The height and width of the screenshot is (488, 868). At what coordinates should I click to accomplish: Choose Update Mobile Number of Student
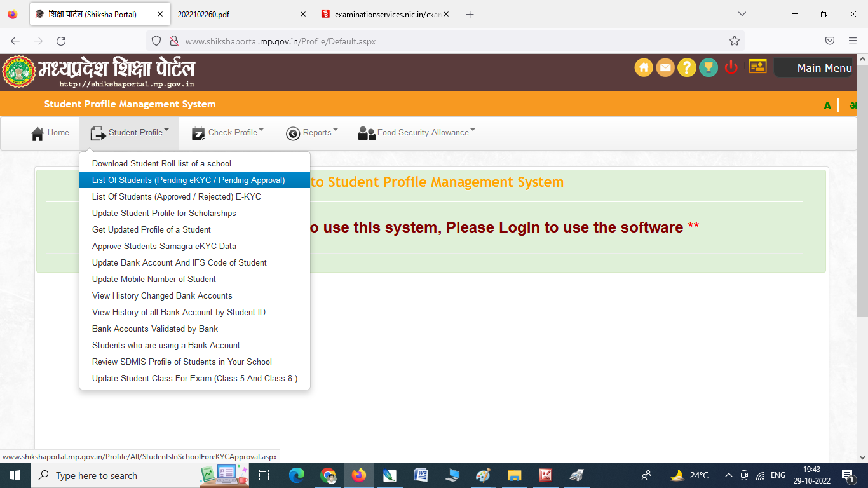pyautogui.click(x=154, y=280)
